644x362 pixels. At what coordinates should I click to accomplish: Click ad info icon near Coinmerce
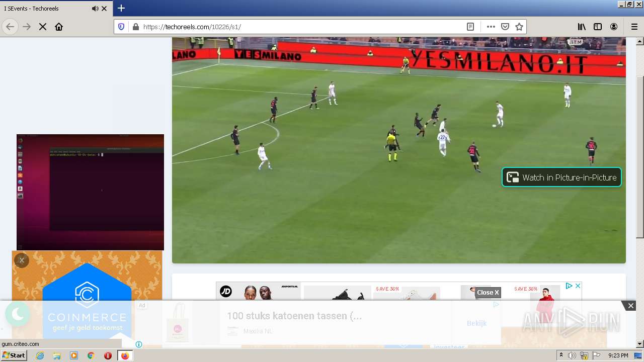pos(139,344)
